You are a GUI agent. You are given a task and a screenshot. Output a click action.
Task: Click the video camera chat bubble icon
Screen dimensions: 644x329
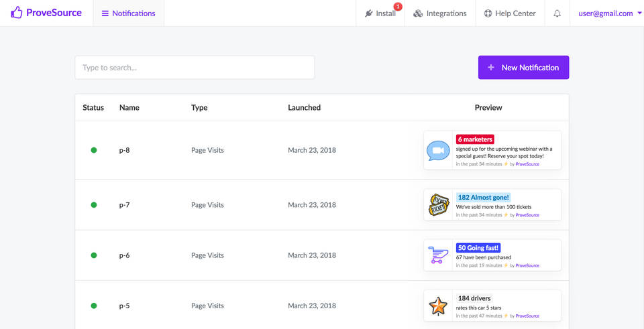439,151
